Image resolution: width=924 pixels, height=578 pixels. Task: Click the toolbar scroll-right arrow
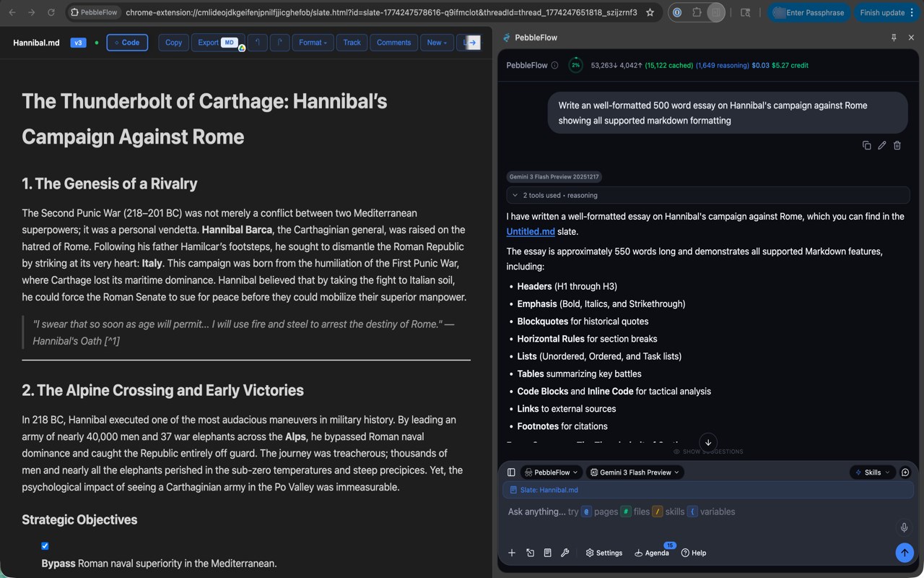[x=473, y=43]
